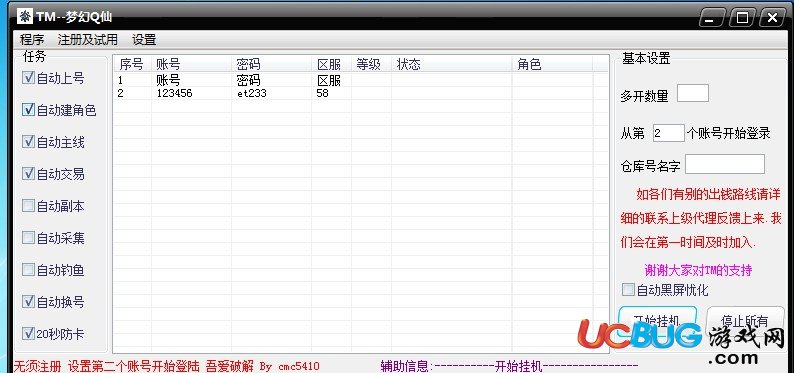This screenshot has height=373, width=794.
Task: Click the 区服 column header
Action: coord(331,64)
